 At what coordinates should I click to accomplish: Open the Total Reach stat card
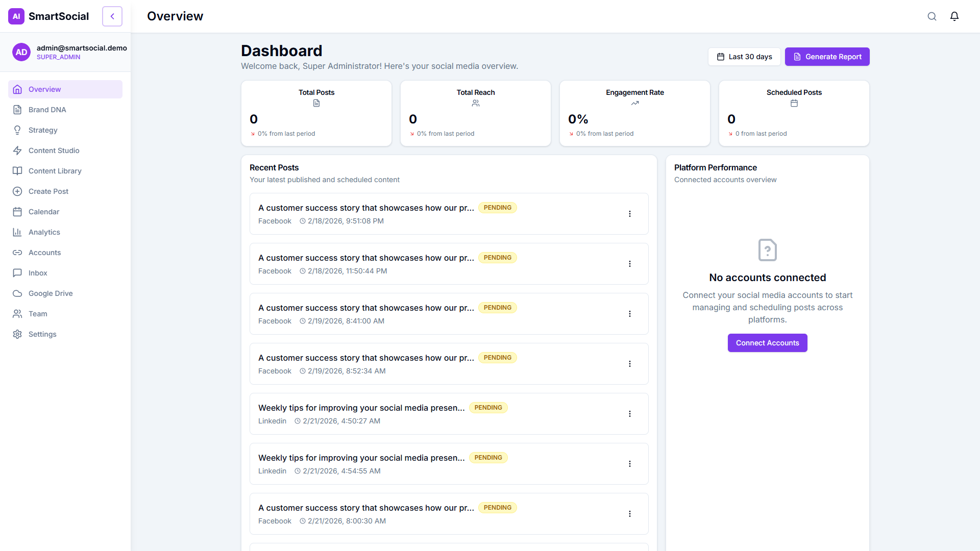click(476, 113)
